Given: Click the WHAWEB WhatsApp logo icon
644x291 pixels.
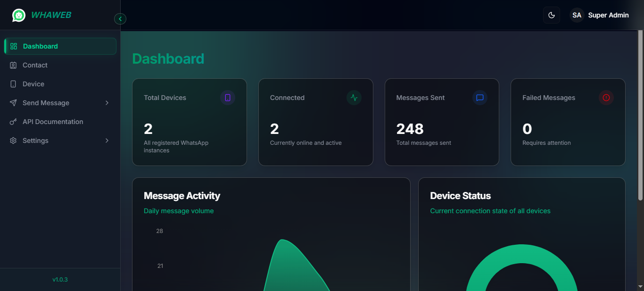Looking at the screenshot, I should pos(18,15).
